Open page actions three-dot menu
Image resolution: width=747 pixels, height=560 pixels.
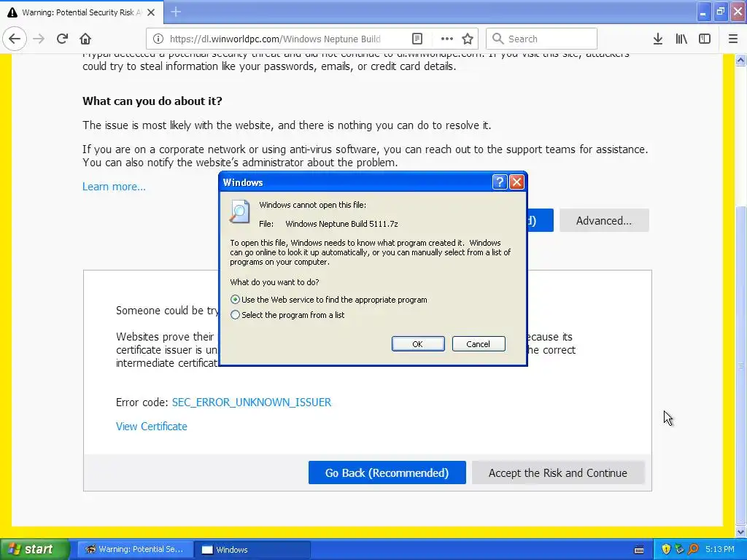(447, 39)
